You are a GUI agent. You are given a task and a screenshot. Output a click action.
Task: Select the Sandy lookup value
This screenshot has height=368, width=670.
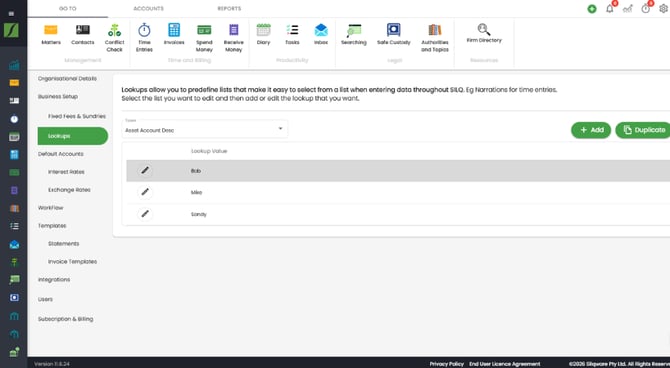click(x=198, y=214)
